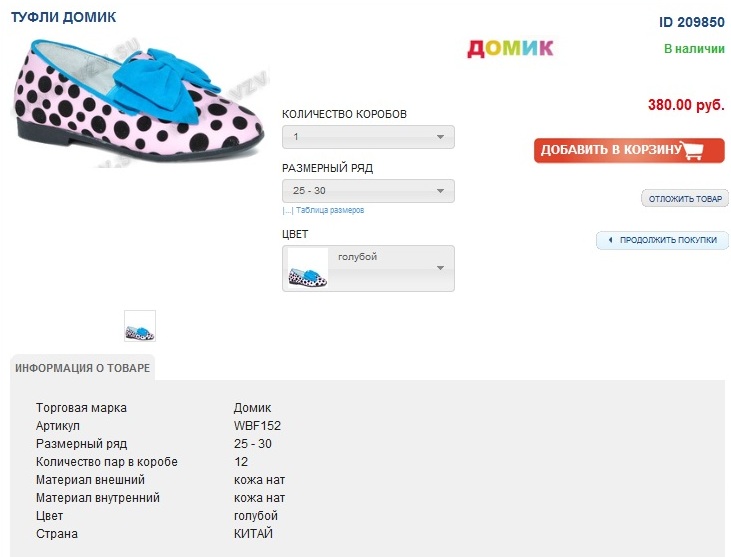This screenshot has height=557, width=731.
Task: Click the left arrow icon beside Продолжить покупки
Action: [x=609, y=241]
